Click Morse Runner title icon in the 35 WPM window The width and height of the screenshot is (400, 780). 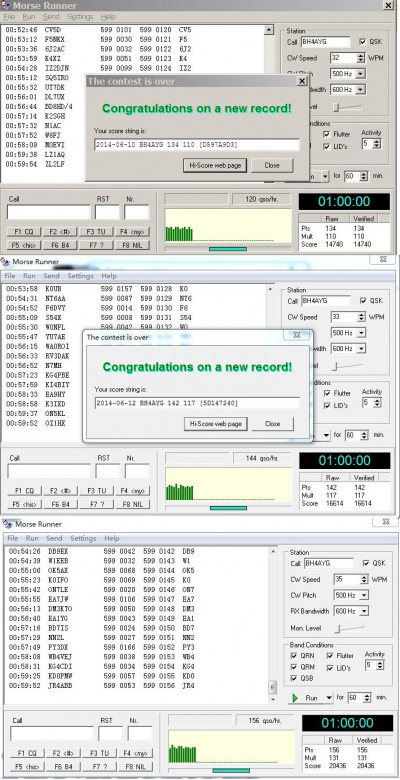pos(7,524)
